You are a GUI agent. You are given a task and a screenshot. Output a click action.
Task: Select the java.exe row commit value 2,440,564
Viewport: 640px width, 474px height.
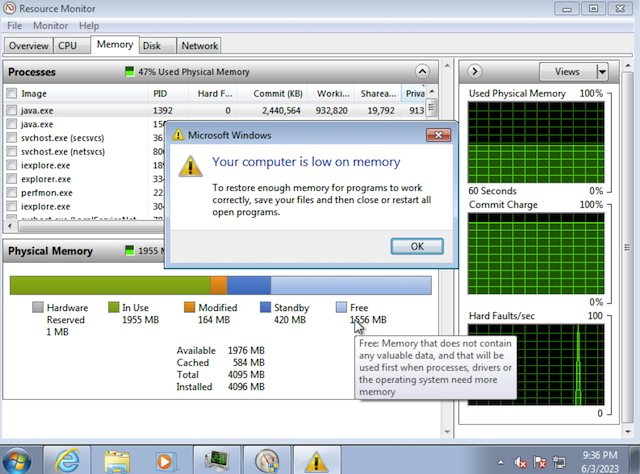click(x=281, y=110)
